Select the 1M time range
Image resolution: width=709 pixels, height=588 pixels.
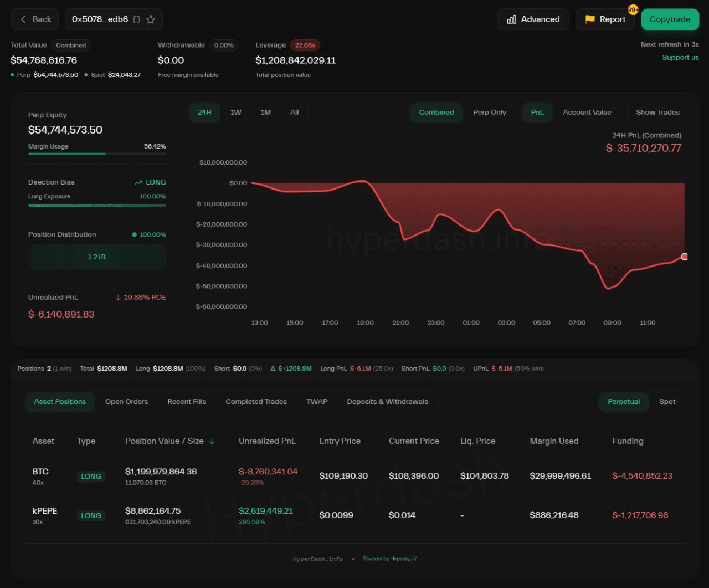(266, 112)
